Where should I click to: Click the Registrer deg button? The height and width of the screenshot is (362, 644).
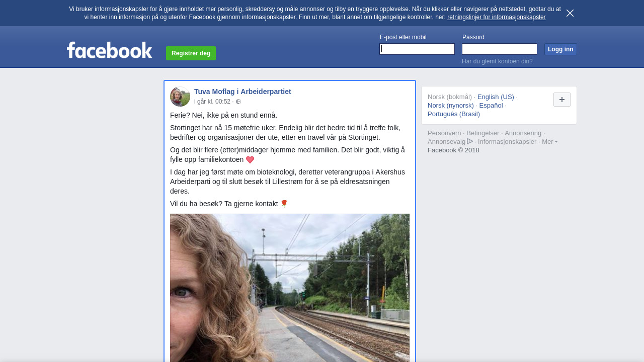[x=191, y=53]
